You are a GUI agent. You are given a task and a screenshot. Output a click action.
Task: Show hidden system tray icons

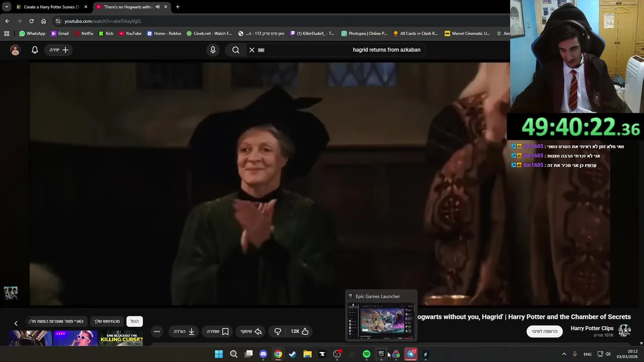point(563,354)
